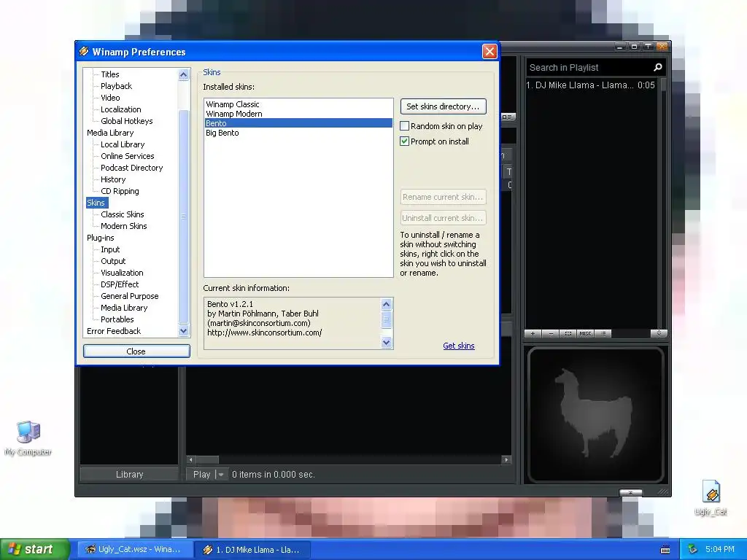Select DJ Mike Llama playlist track
This screenshot has width=747, height=560.
[591, 85]
